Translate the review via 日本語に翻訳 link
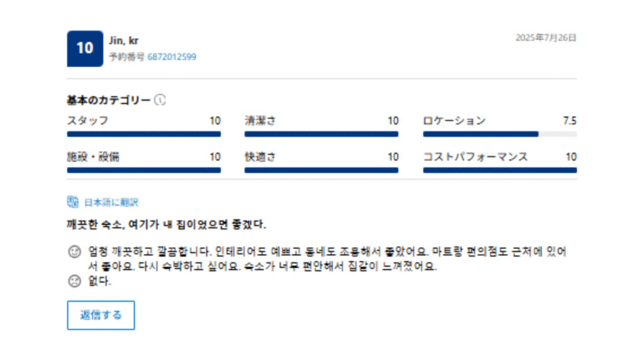The height and width of the screenshot is (362, 644). (111, 202)
